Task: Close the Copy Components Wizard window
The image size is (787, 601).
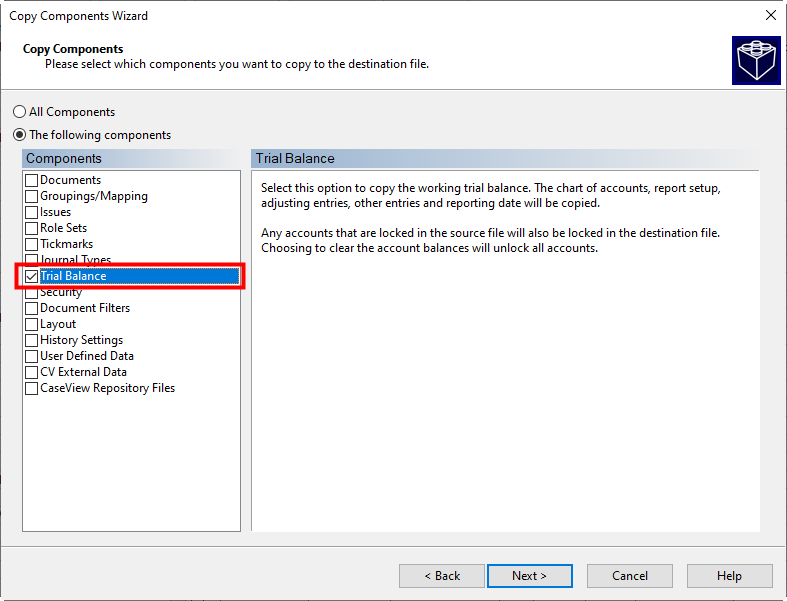Action: tap(770, 16)
